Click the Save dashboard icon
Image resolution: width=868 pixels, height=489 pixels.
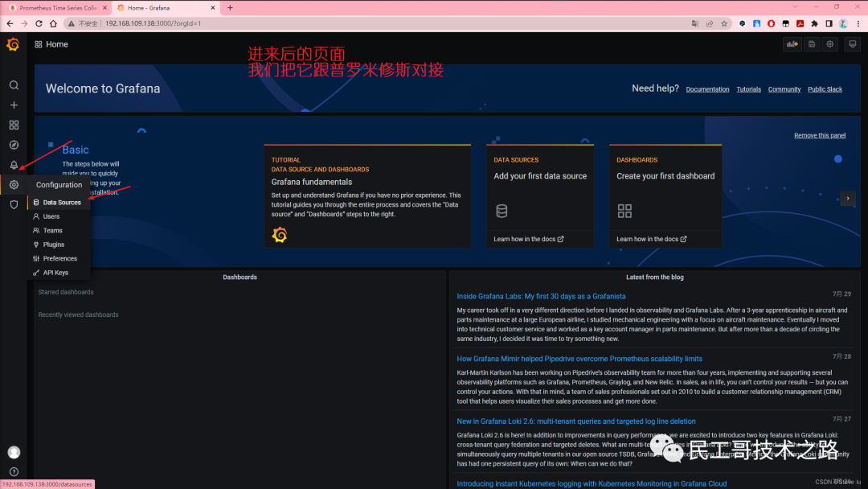pos(812,44)
